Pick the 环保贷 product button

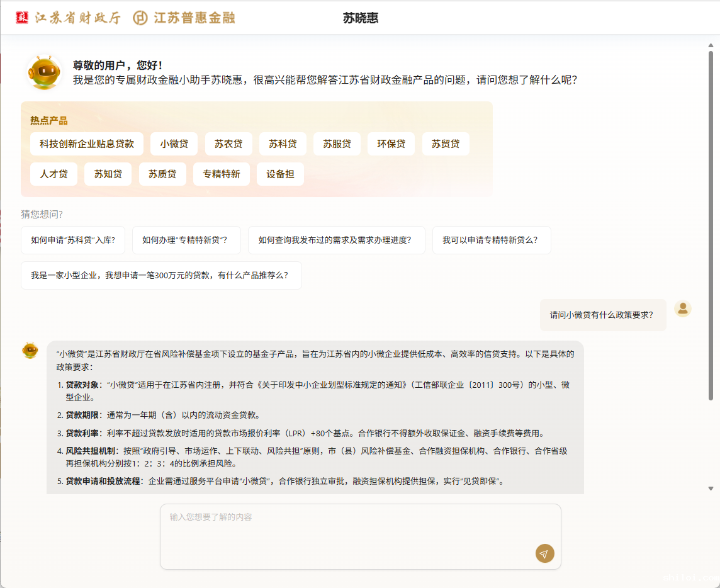tap(391, 144)
